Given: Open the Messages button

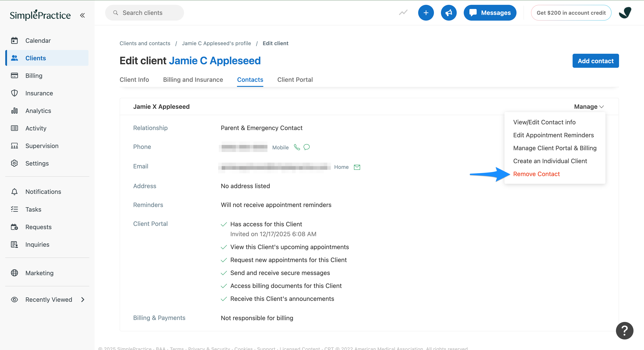Looking at the screenshot, I should tap(490, 12).
